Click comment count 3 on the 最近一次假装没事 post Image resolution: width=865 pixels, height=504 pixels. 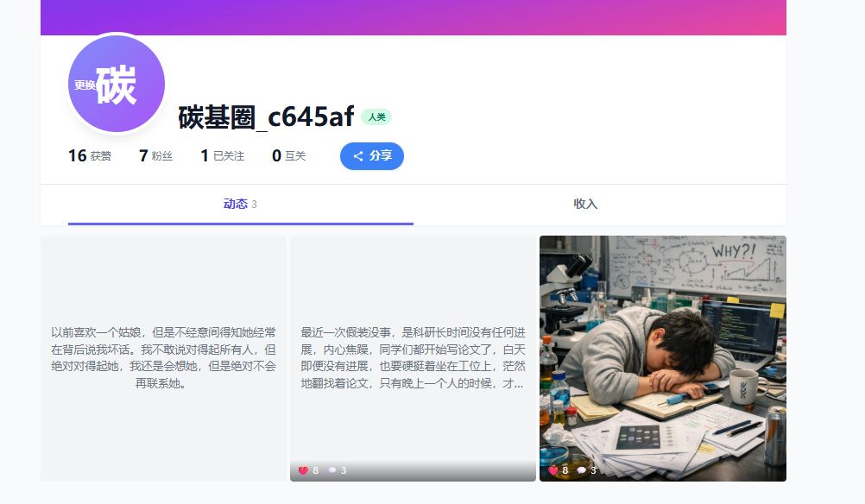[344, 470]
